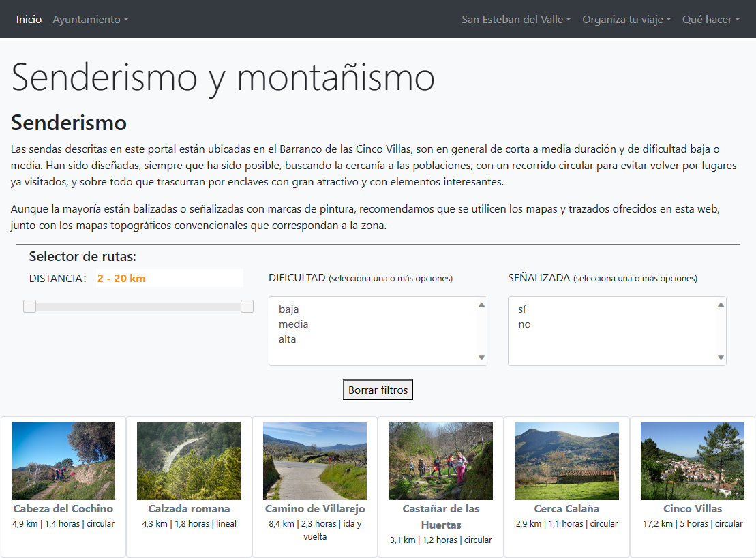
Task: Open the Cabeza del Cochino photo
Action: [63, 461]
